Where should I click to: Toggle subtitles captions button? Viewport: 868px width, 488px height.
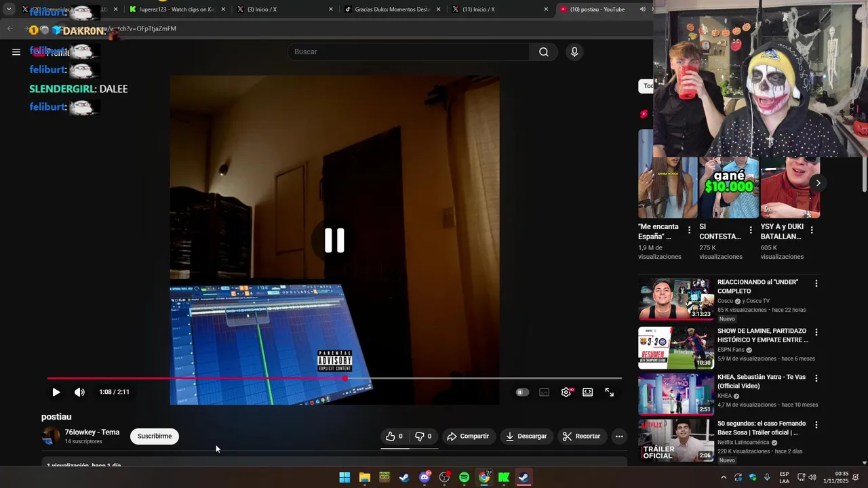coord(544,392)
